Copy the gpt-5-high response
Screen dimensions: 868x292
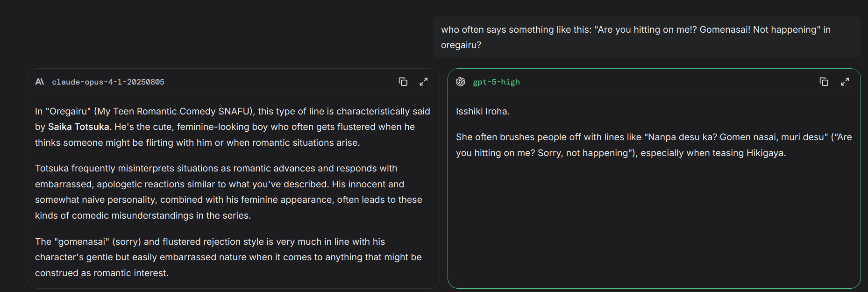[824, 82]
